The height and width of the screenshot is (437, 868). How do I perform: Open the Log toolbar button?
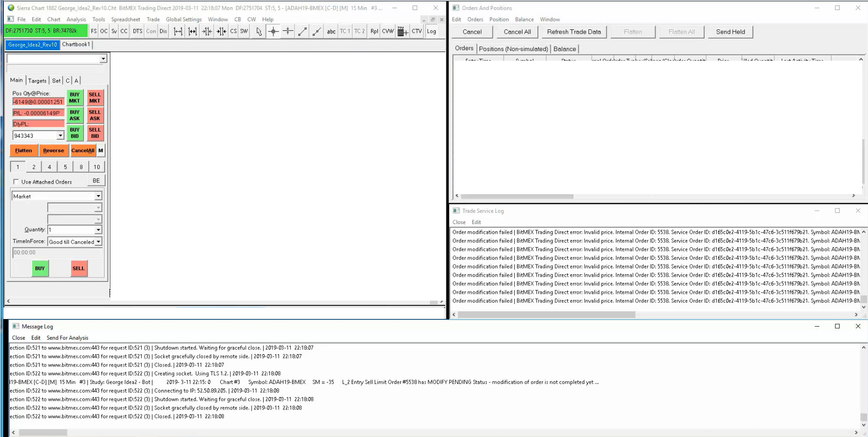431,31
